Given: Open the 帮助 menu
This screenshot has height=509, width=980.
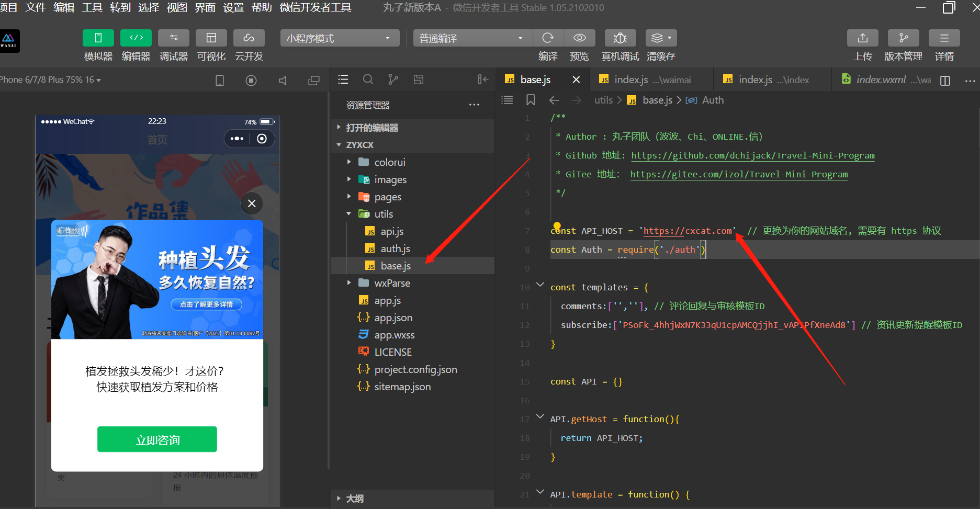Looking at the screenshot, I should tap(262, 7).
